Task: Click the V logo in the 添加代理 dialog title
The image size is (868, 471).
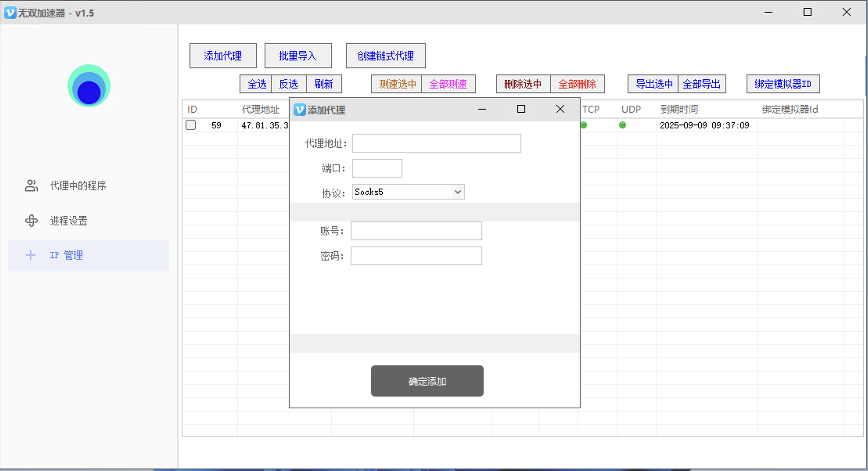Action: [x=299, y=110]
